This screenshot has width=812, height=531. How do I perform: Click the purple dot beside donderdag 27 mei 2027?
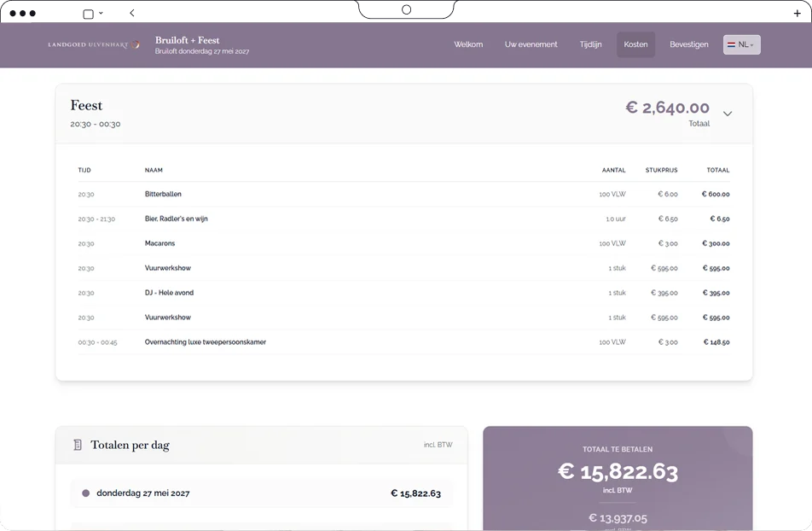(x=86, y=493)
